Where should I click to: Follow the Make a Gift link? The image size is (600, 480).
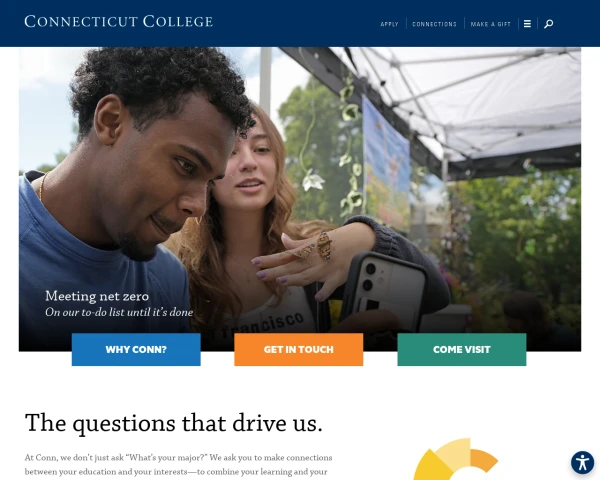tap(491, 24)
